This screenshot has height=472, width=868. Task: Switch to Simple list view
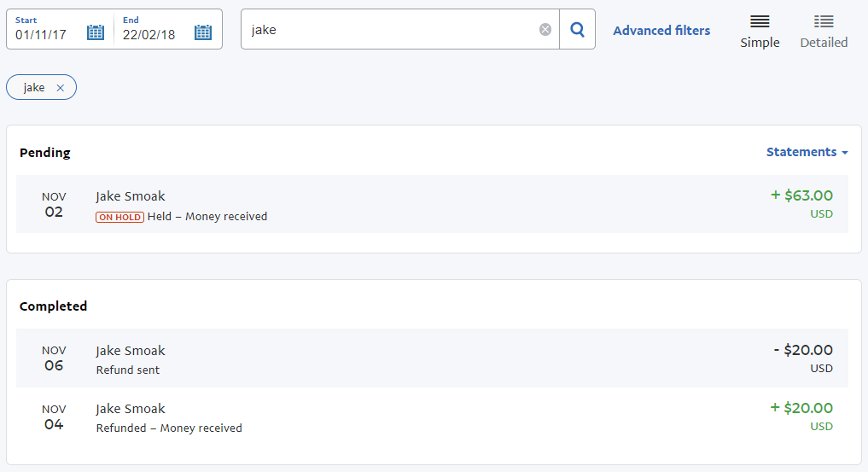click(760, 32)
